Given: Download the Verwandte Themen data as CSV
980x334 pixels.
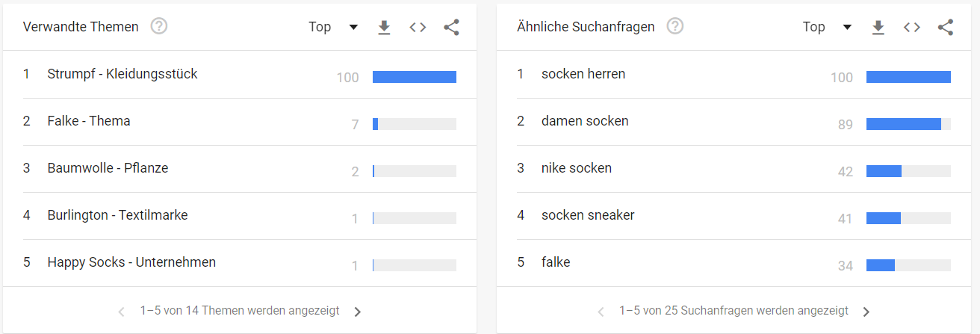Looking at the screenshot, I should pyautogui.click(x=384, y=28).
